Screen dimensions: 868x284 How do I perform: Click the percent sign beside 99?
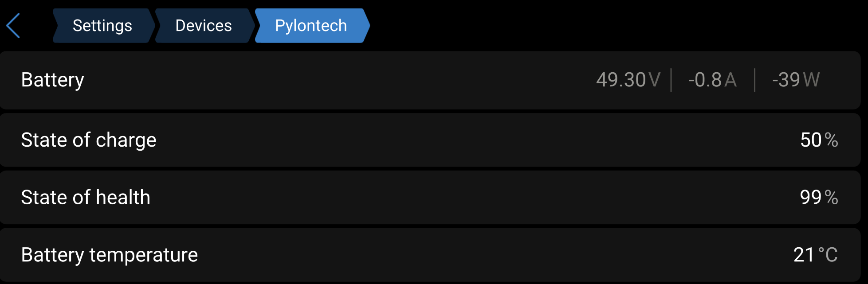click(x=831, y=198)
